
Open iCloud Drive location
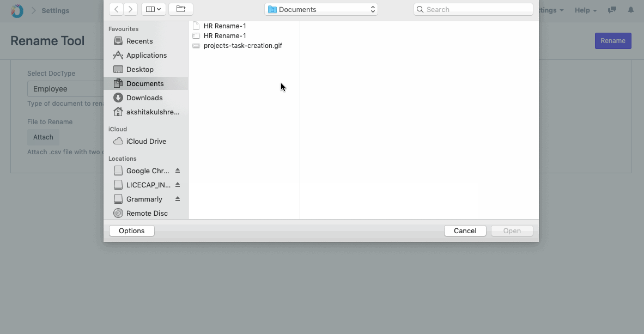click(145, 141)
